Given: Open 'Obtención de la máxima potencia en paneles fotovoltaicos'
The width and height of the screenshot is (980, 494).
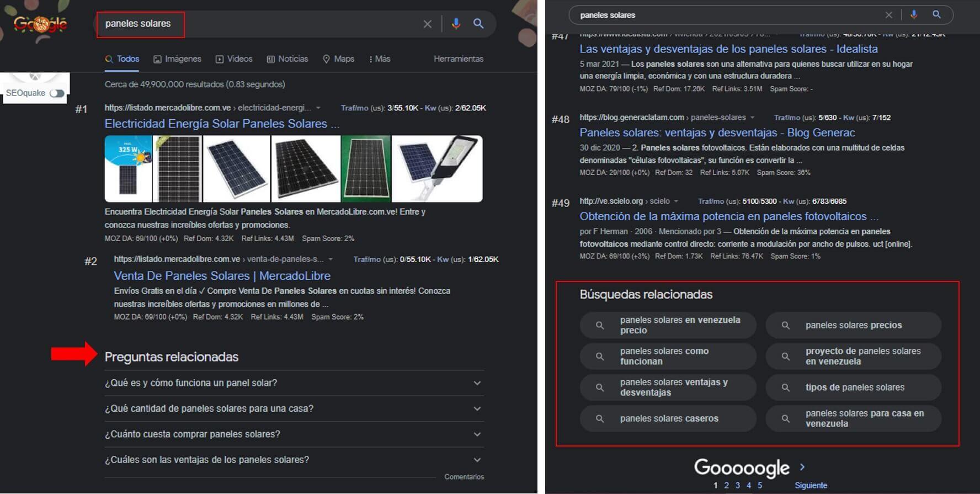Looking at the screenshot, I should coord(728,216).
